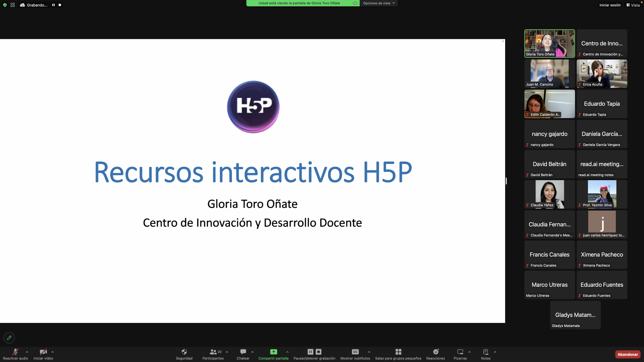Image resolution: width=644 pixels, height=362 pixels.
Task: Click the muted mic icon on Erica Acuña
Action: pos(580,84)
